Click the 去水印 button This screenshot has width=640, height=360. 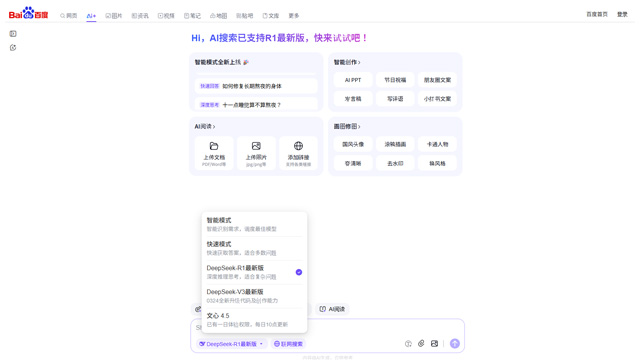click(395, 163)
